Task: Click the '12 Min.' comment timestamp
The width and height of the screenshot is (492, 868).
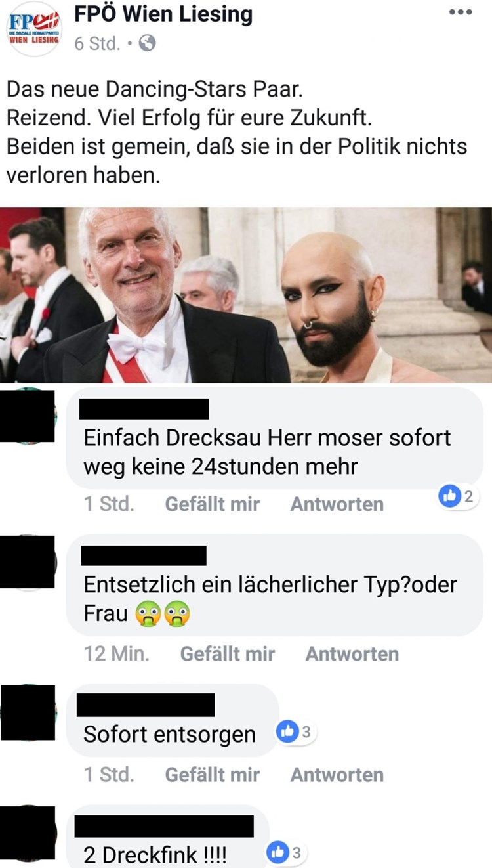Action: point(117,654)
